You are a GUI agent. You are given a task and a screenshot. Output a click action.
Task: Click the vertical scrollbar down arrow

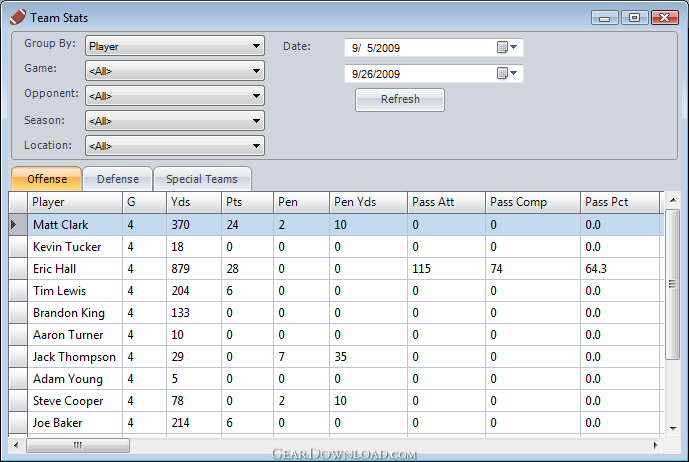673,429
